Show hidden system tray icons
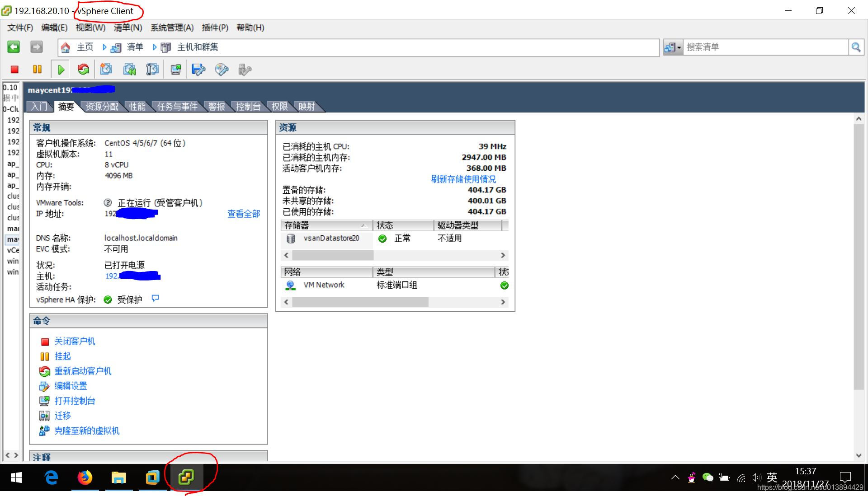 675,477
